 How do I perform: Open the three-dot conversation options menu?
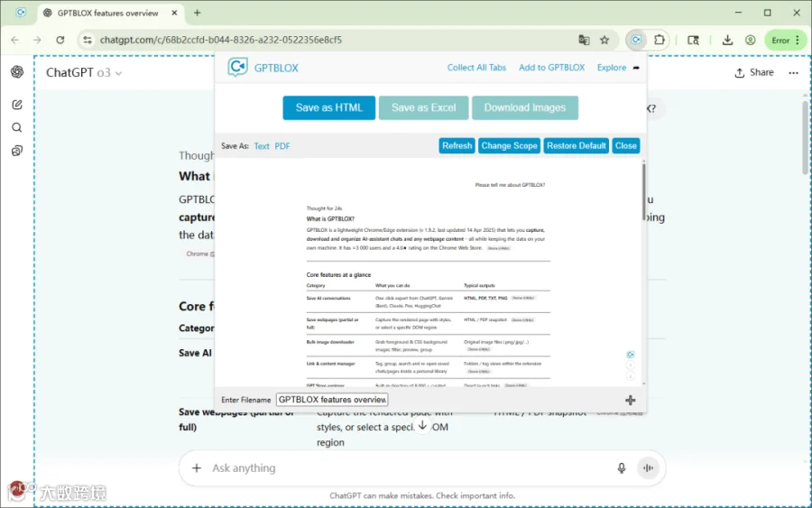(793, 73)
